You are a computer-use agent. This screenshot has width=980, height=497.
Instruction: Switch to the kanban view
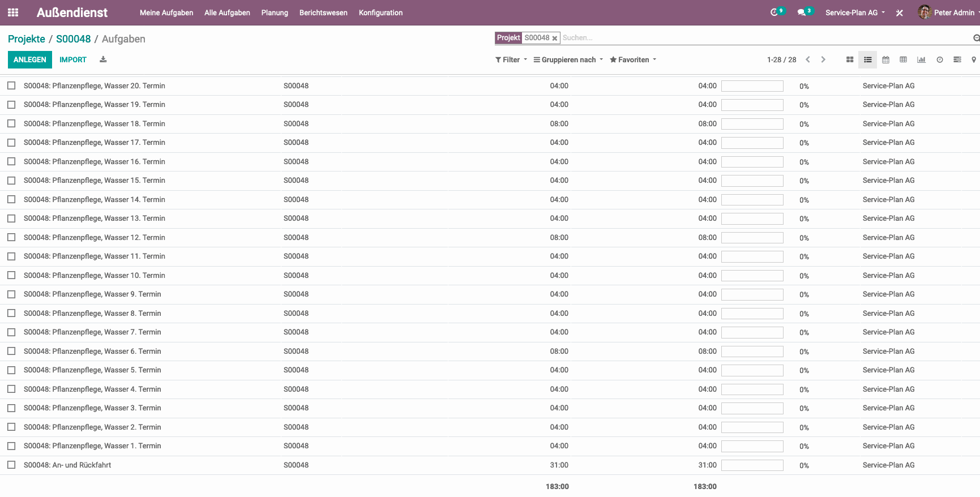(850, 59)
